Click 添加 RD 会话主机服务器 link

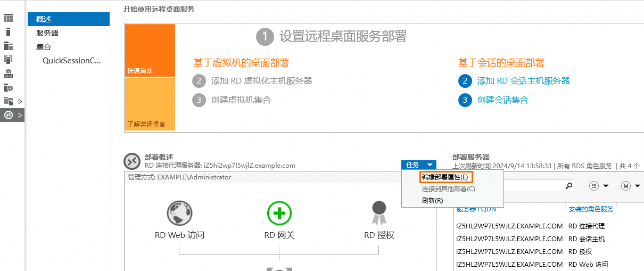click(x=524, y=81)
